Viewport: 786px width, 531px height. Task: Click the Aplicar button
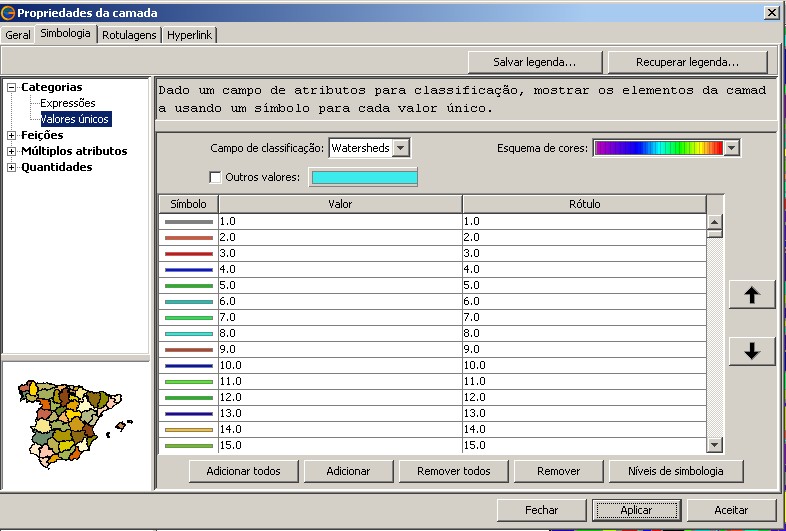(636, 510)
